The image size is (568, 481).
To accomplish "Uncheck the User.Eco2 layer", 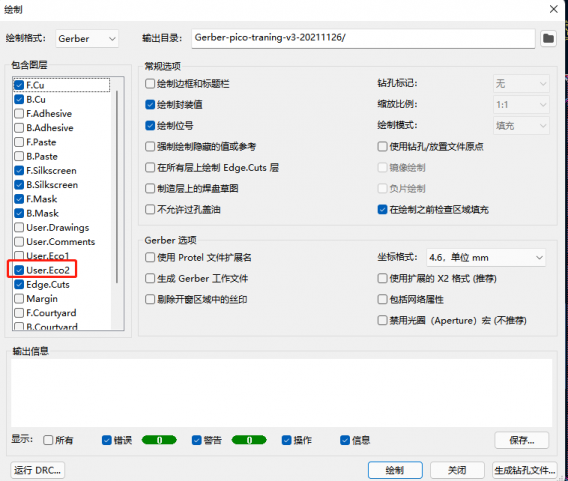I will [19, 270].
